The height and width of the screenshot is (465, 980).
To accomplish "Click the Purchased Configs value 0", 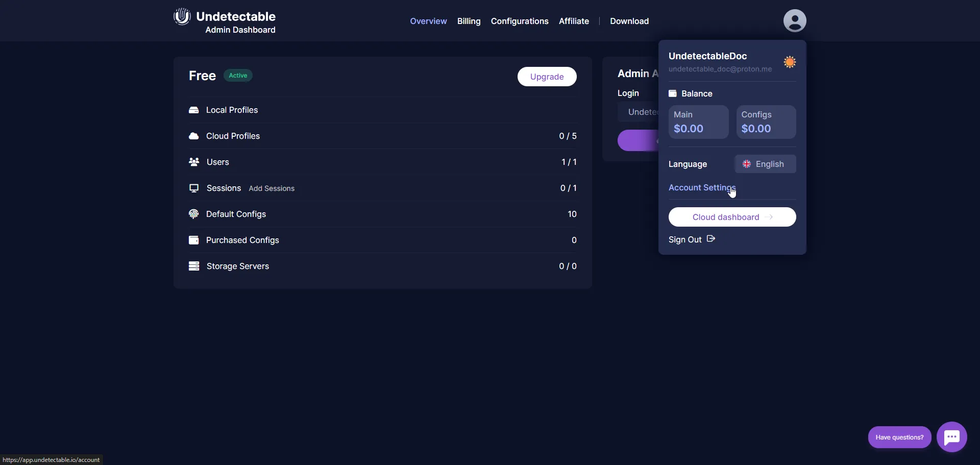I will [574, 240].
